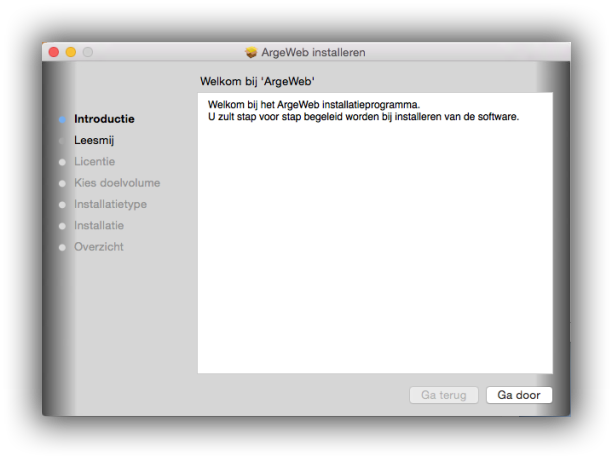Select the Overzicht step
The image size is (613, 459).
click(99, 247)
